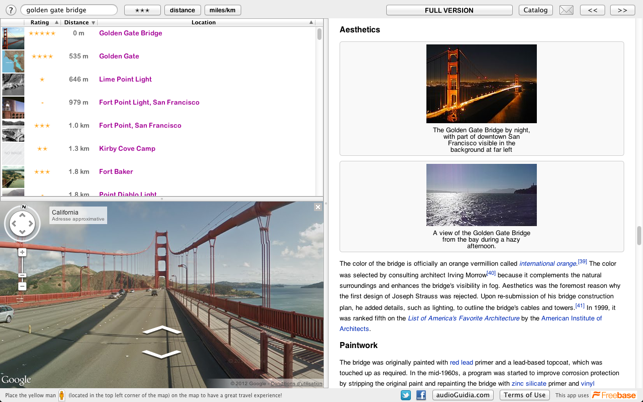
Task: Move backward using the street view arrow
Action: tap(161, 354)
